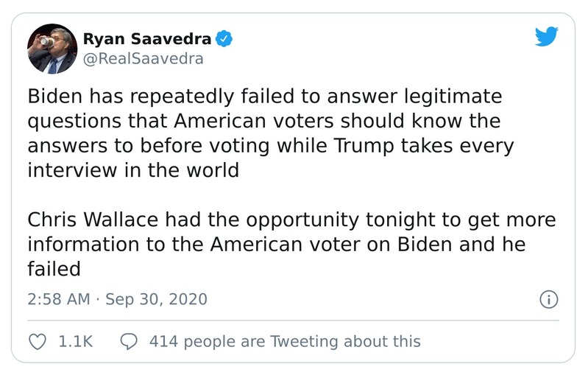The width and height of the screenshot is (588, 375).
Task: Open the tweet info circle icon
Action: pos(548,300)
